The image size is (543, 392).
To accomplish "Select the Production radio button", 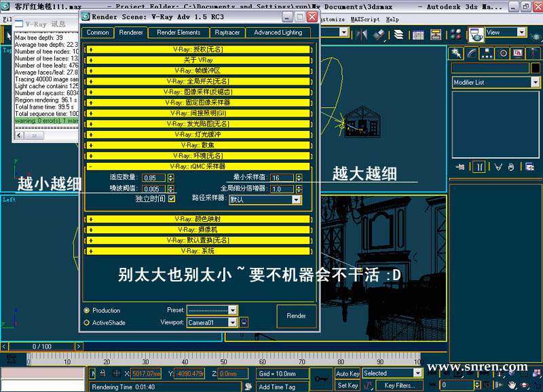I will (x=87, y=311).
